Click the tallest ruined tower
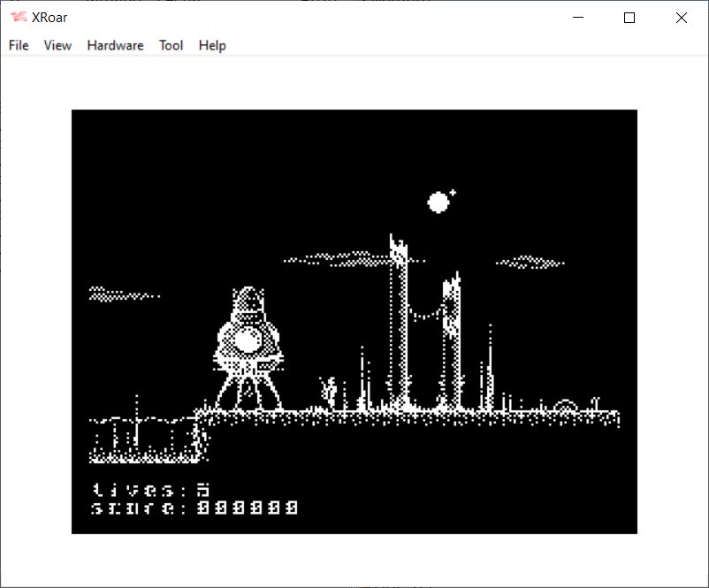The width and height of the screenshot is (709, 588). 400,323
